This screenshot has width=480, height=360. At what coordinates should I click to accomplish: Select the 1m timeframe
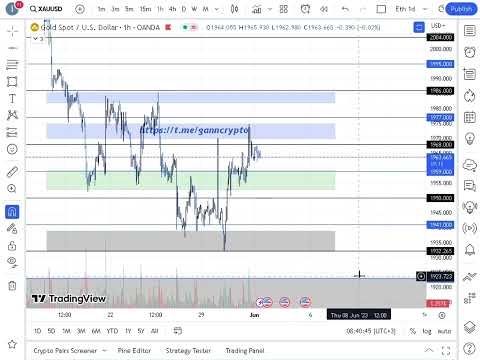101,9
